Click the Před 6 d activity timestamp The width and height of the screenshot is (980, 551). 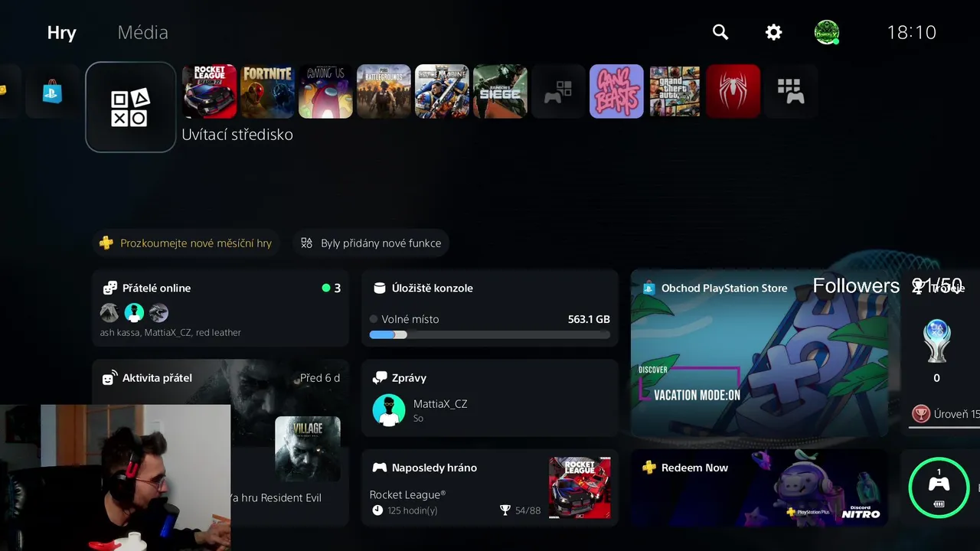(320, 378)
